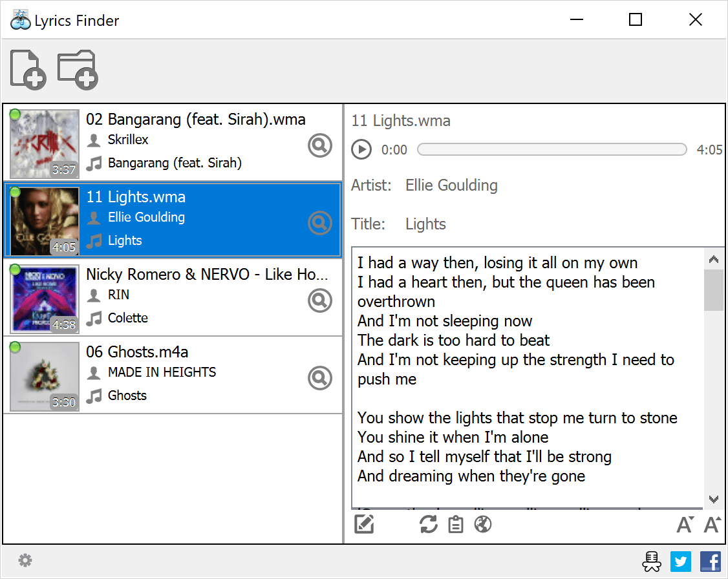Click the Ellie Goulding artist field
Image resolution: width=728 pixels, height=579 pixels.
[451, 185]
